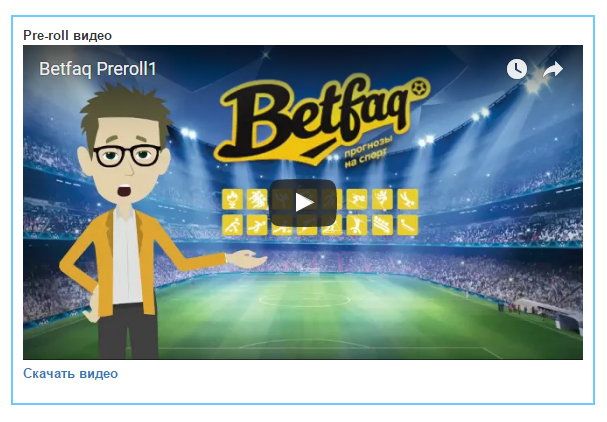Click the bobsled sport icon
The height and width of the screenshot is (422, 607).
[382, 225]
